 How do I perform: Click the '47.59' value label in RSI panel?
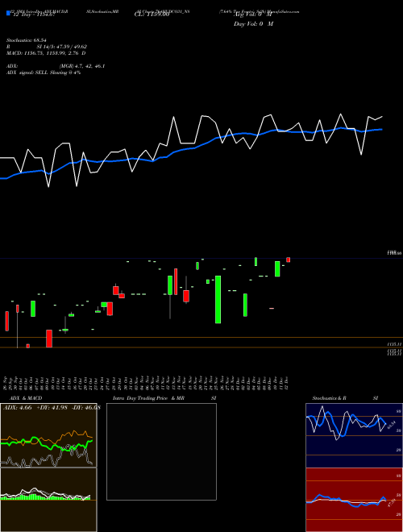pyautogui.click(x=392, y=502)
